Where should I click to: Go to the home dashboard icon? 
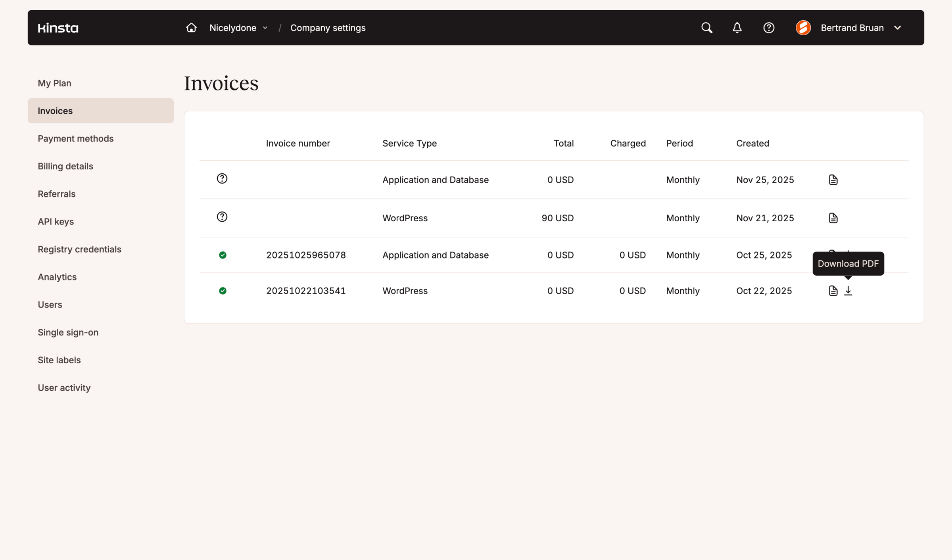(191, 27)
